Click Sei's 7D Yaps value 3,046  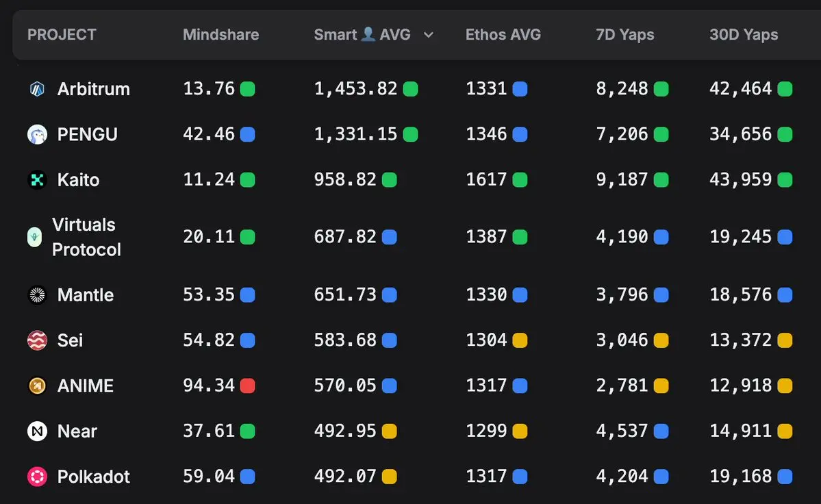622,341
